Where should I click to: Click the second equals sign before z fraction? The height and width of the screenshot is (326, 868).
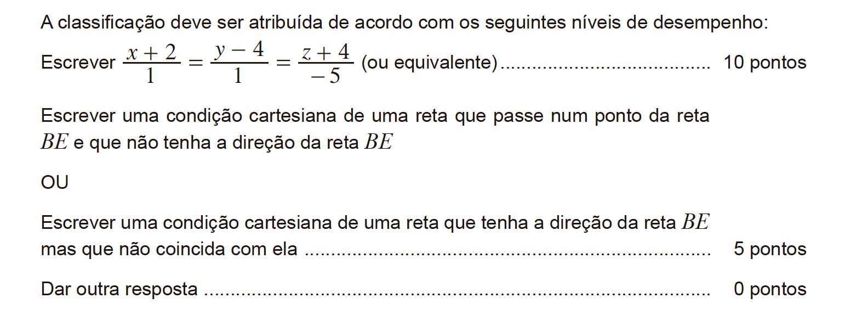click(x=283, y=64)
